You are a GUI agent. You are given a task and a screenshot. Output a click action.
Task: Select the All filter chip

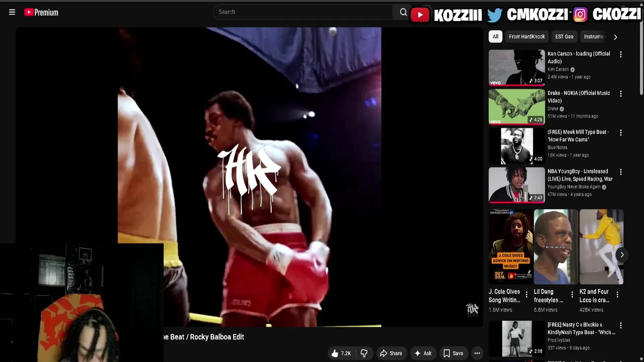click(x=495, y=37)
